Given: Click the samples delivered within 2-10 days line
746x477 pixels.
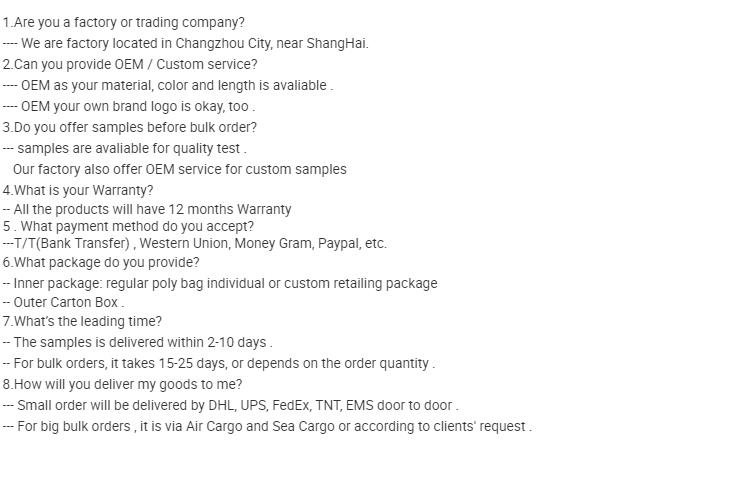Looking at the screenshot, I should click(x=137, y=342).
